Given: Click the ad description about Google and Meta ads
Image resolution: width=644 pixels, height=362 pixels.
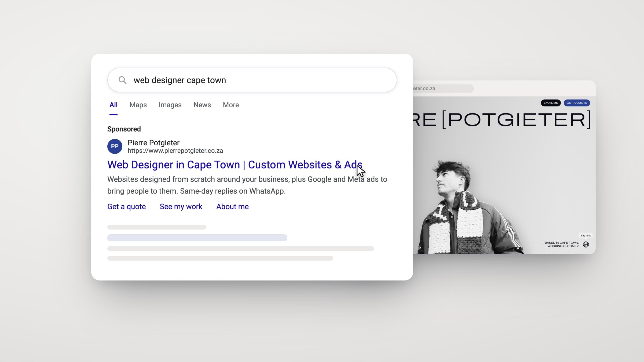Looking at the screenshot, I should (247, 185).
